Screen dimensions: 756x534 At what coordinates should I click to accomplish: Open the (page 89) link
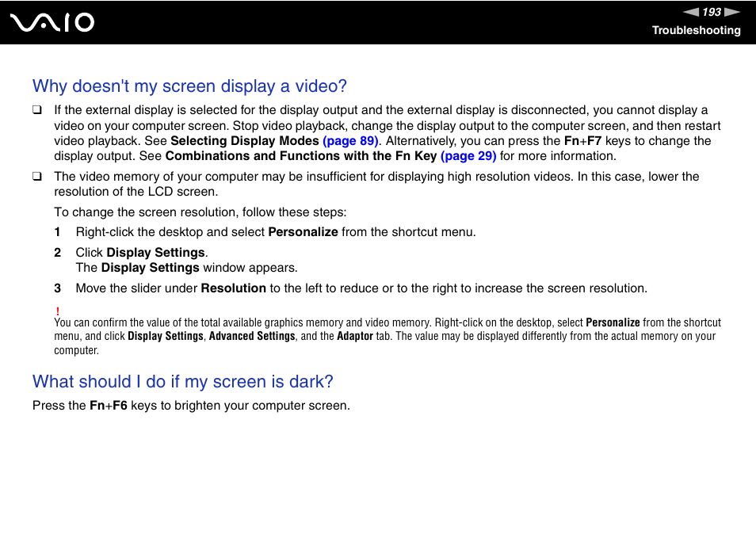pos(351,140)
